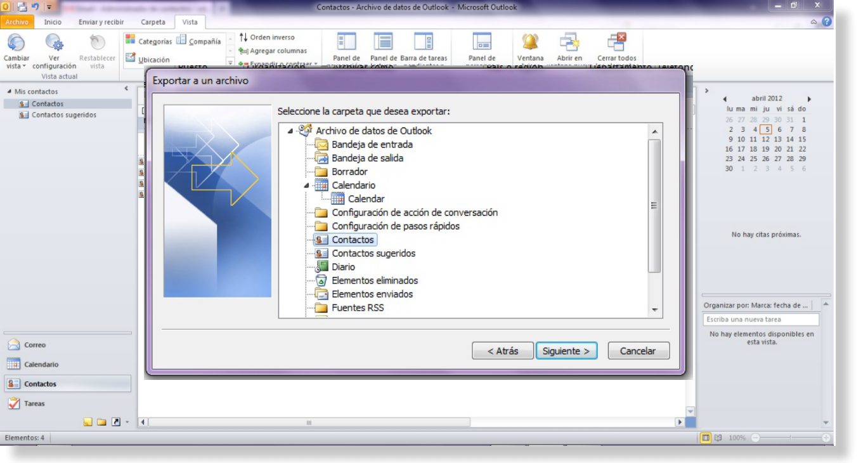868x463 pixels.
Task: Collapse the Archivo de datos de Outlook node
Action: [x=290, y=131]
